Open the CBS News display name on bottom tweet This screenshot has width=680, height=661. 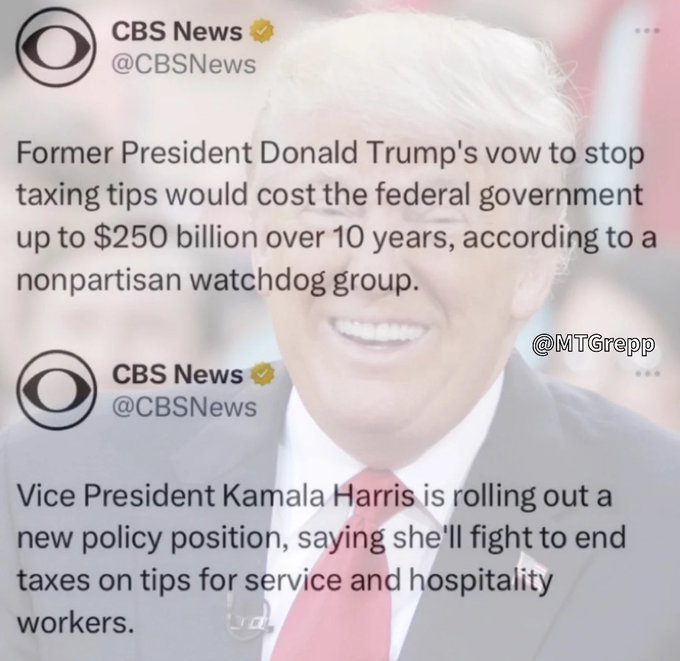(x=177, y=374)
